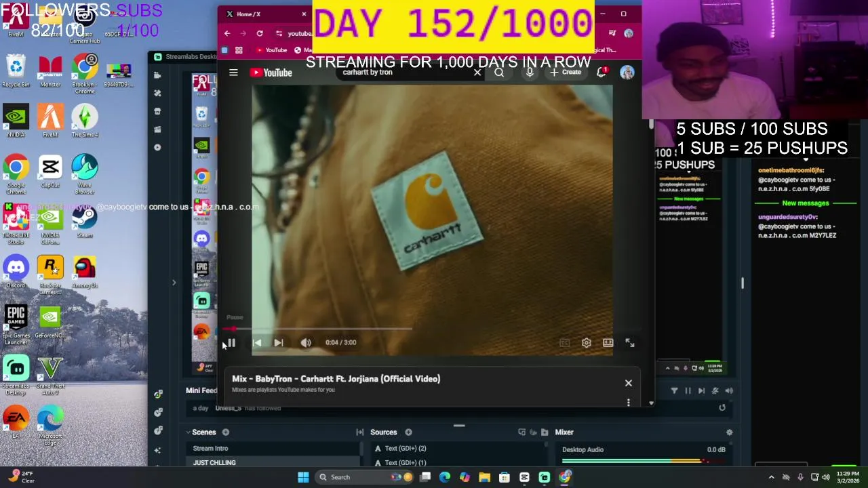868x488 pixels.
Task: Open the Steam desktop shortcut
Action: [85, 222]
